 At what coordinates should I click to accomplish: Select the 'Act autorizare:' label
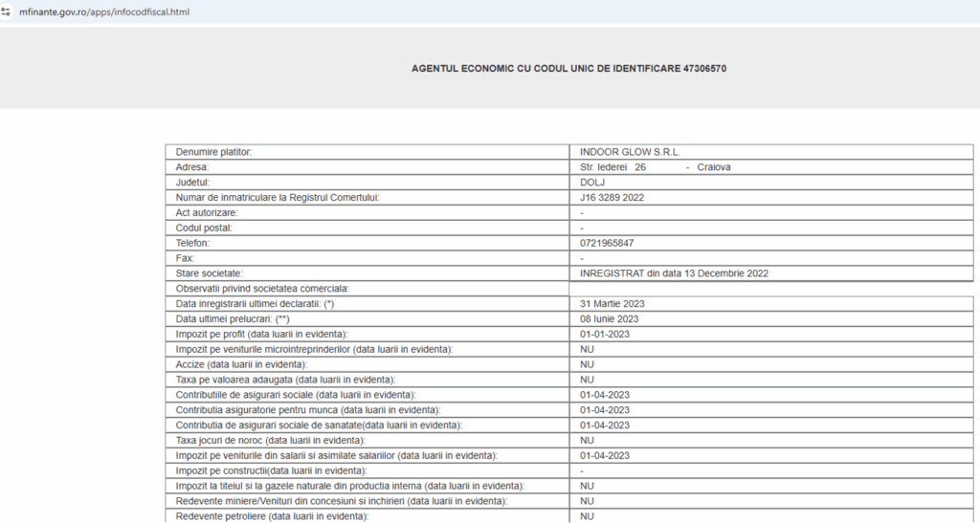(207, 213)
